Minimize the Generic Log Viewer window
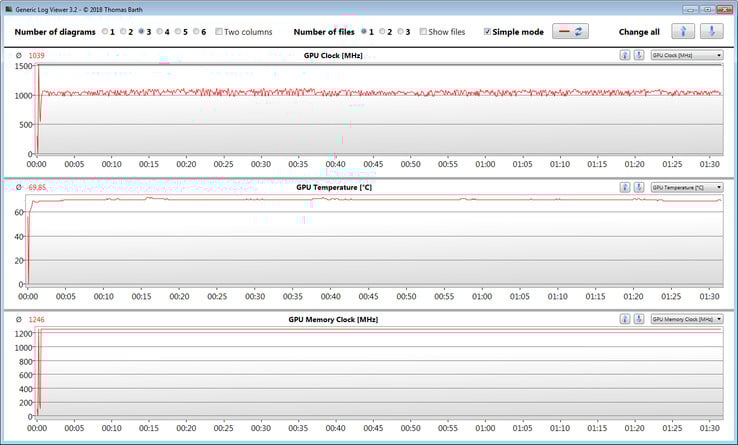Viewport: 738px width, 445px height. point(690,9)
